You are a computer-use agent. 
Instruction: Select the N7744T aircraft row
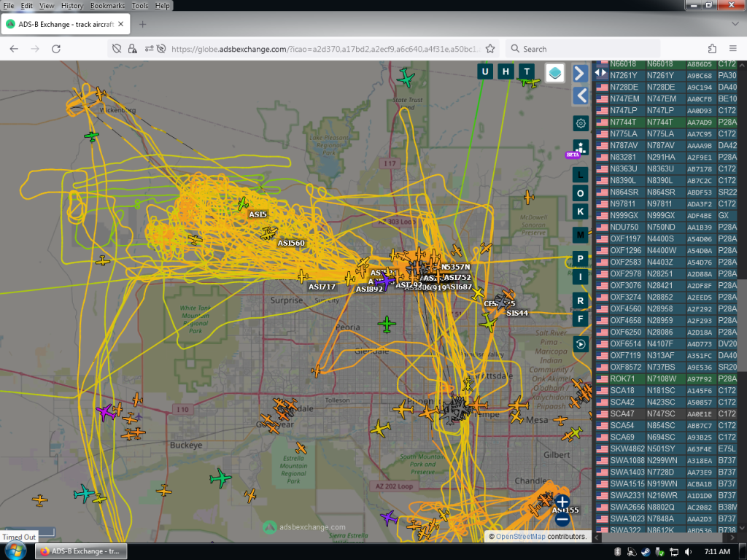(x=666, y=122)
